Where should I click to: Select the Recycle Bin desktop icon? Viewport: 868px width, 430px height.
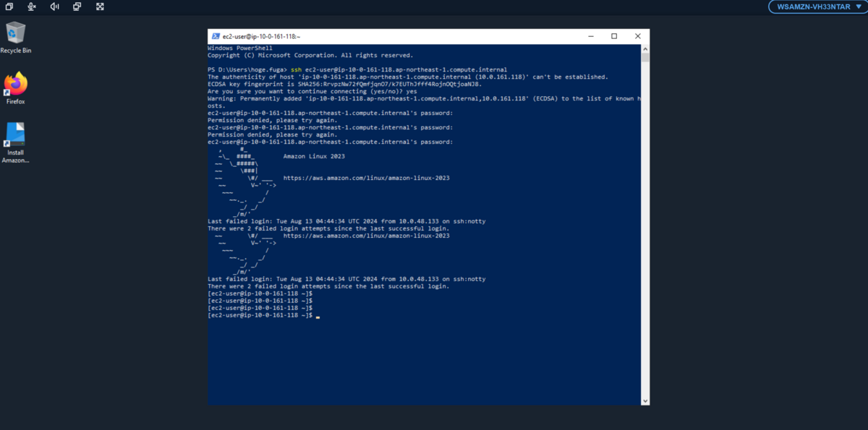tap(16, 38)
